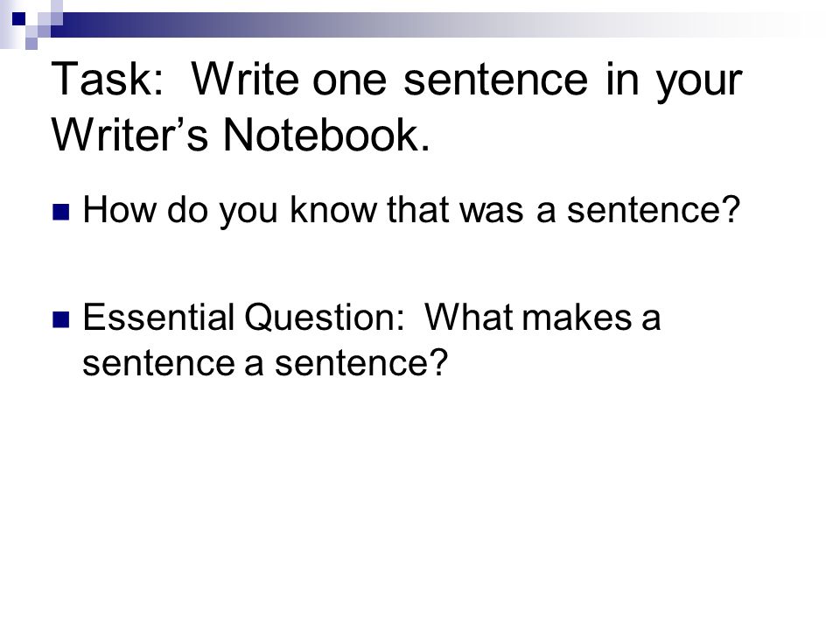Click "Writer's" in the slide title
The width and height of the screenshot is (840, 630).
pos(129,135)
